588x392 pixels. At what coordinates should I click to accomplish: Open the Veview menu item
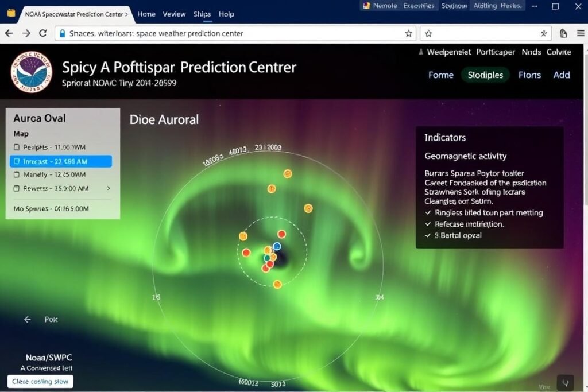pos(174,14)
